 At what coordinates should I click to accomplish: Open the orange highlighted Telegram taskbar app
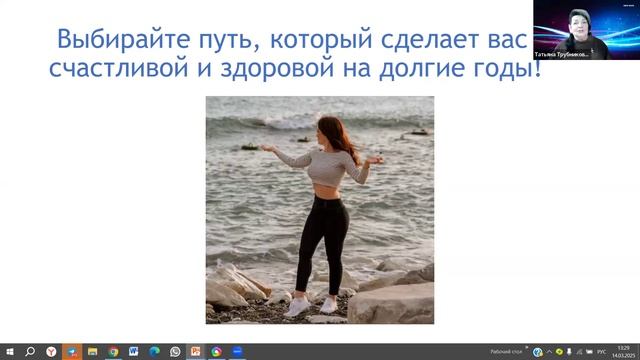[x=72, y=351]
